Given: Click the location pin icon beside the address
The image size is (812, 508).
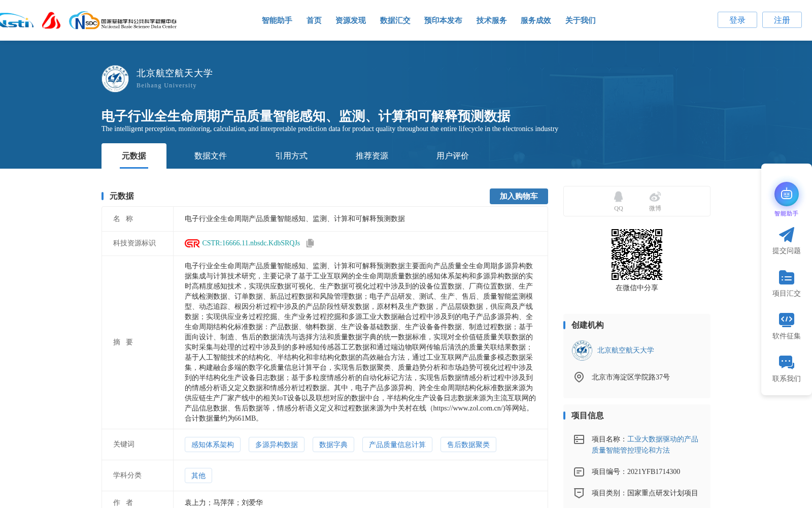Looking at the screenshot, I should [579, 377].
